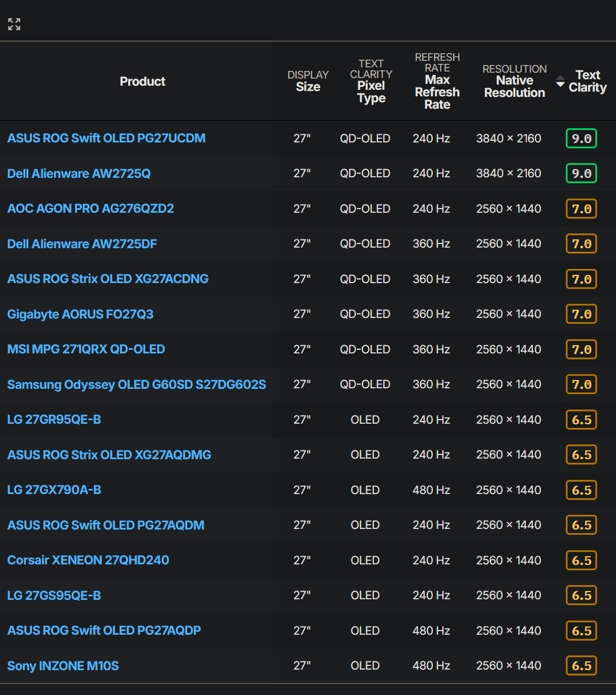Click 6.5 score badge for ASUS XG27AQDMG
Viewport: 616px width, 695px height.
(x=582, y=455)
